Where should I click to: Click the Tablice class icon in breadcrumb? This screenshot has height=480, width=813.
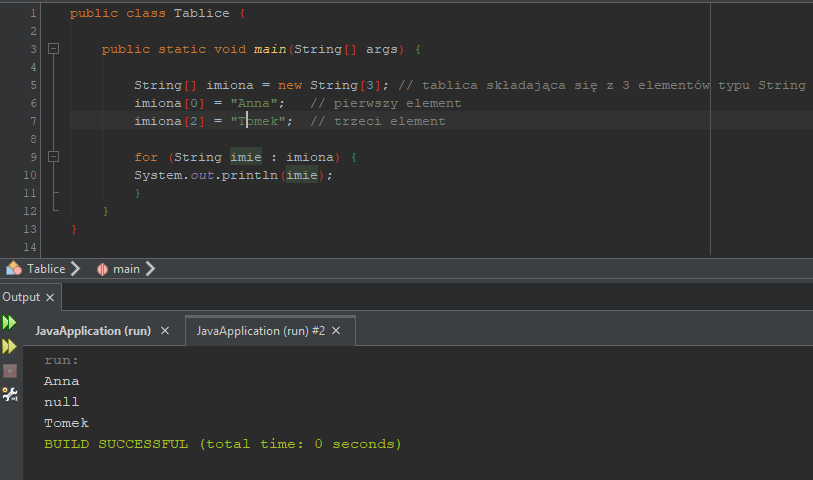point(14,269)
